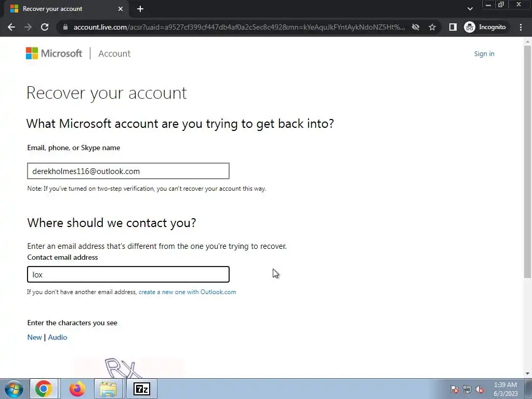Focus the Email, phone, or Skype name field
Image resolution: width=532 pixels, height=399 pixels.
coord(128,171)
